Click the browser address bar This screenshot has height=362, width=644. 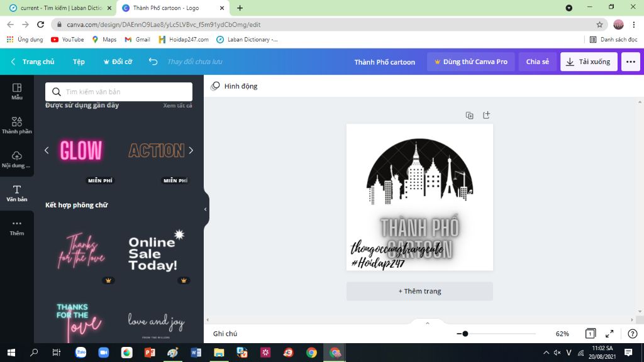click(328, 25)
